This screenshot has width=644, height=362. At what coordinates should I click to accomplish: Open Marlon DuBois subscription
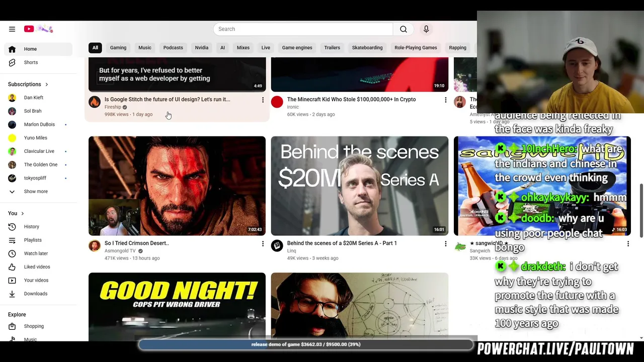(38, 124)
